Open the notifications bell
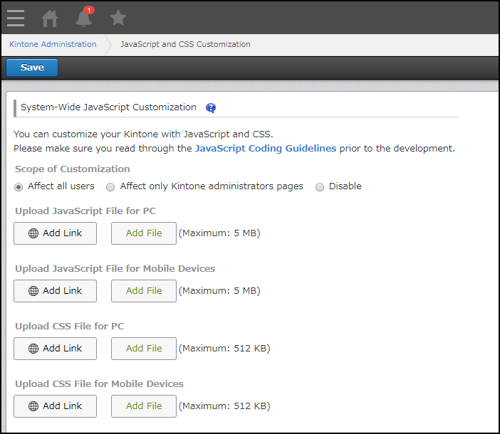This screenshot has height=434, width=500. click(x=84, y=17)
